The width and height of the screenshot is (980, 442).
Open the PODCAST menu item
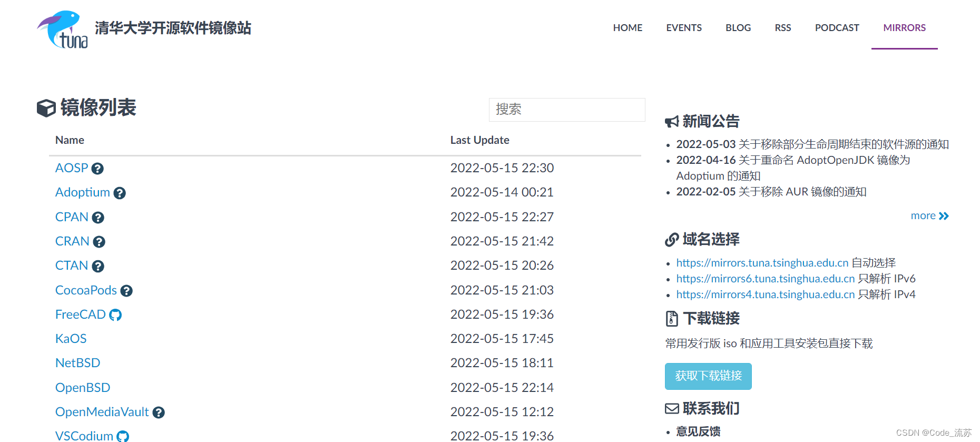(837, 28)
